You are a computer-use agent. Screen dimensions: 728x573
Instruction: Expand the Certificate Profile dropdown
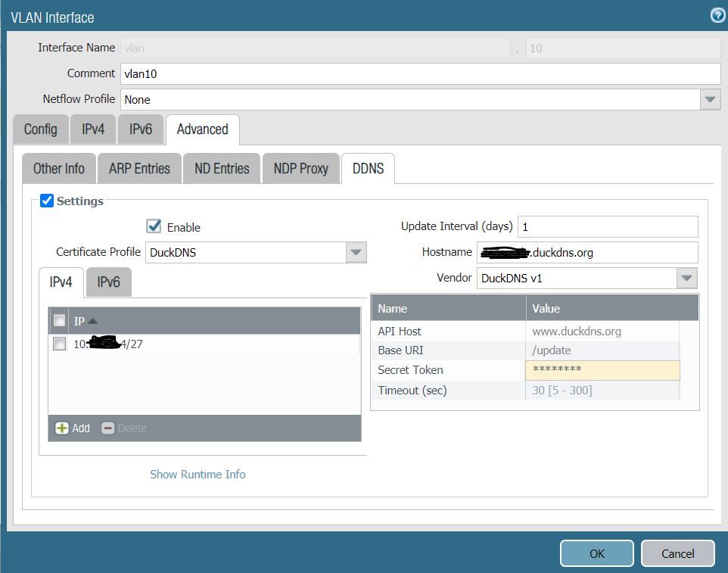(x=356, y=253)
